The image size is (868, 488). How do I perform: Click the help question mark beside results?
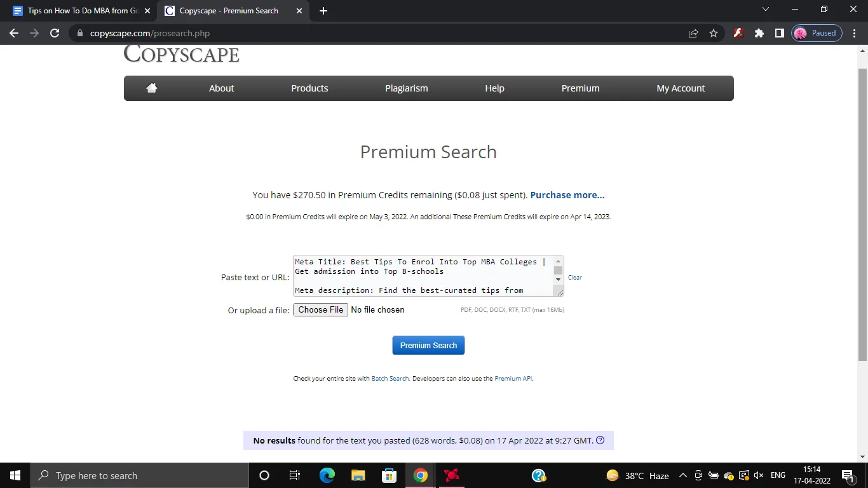[x=600, y=440]
